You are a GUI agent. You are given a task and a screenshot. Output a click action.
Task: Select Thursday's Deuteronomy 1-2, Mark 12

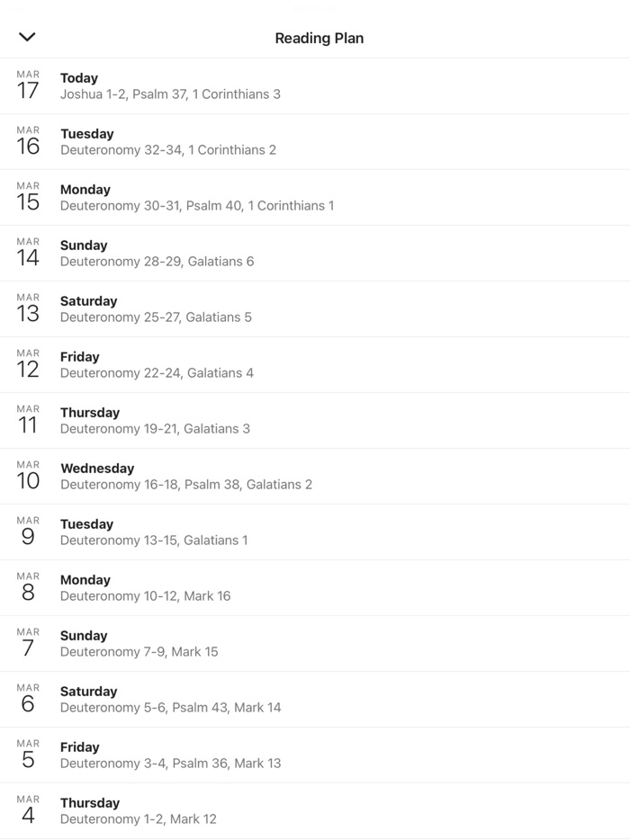click(138, 811)
